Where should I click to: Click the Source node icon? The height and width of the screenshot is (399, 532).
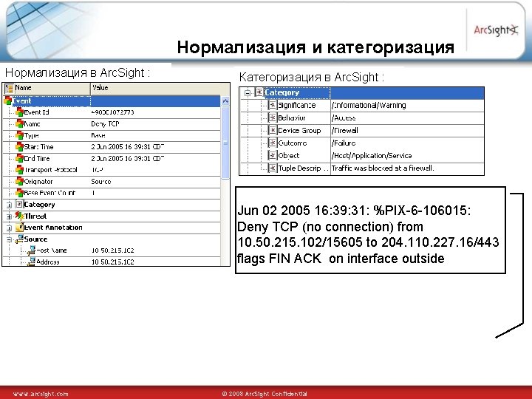[x=19, y=239]
